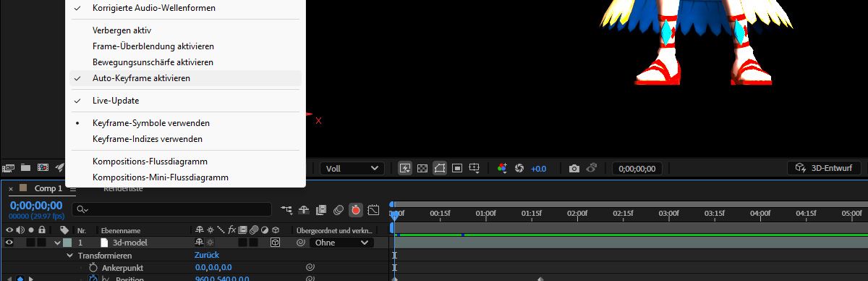Open search field dropdown magnifier
The height and width of the screenshot is (281, 868).
pos(82,210)
